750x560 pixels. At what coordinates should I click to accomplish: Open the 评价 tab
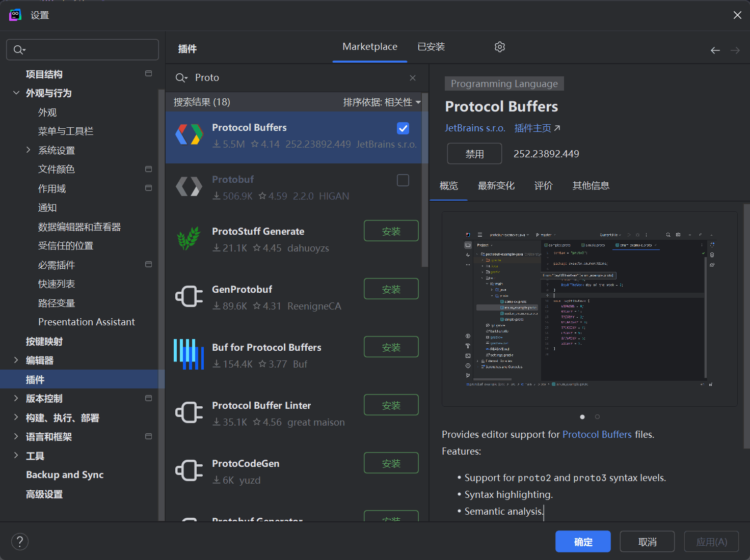(544, 186)
